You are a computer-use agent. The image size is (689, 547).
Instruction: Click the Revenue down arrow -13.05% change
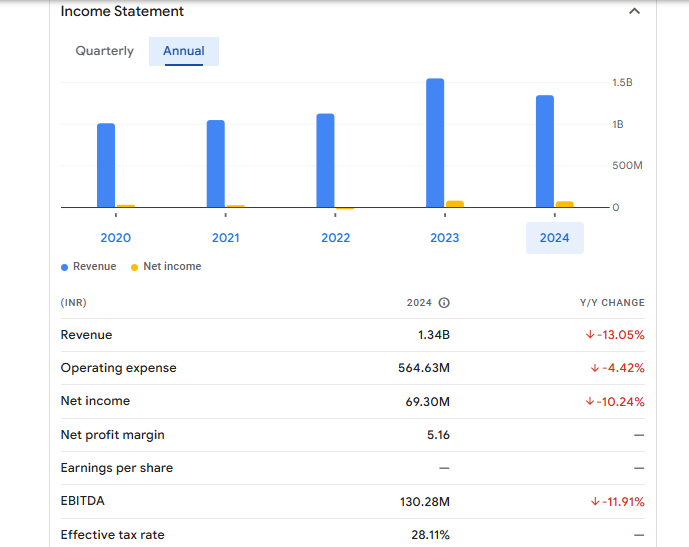(615, 335)
